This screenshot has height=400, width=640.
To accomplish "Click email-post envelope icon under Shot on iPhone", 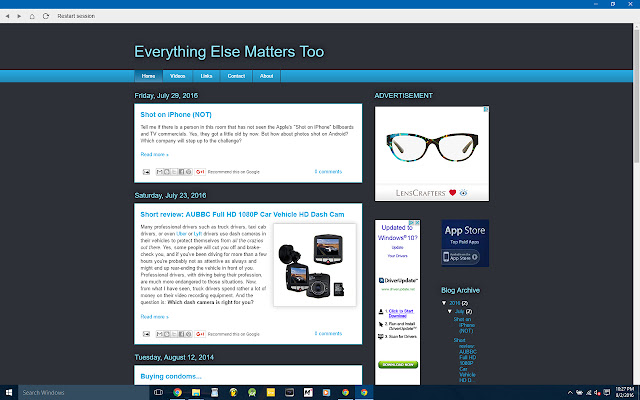I will tap(146, 172).
